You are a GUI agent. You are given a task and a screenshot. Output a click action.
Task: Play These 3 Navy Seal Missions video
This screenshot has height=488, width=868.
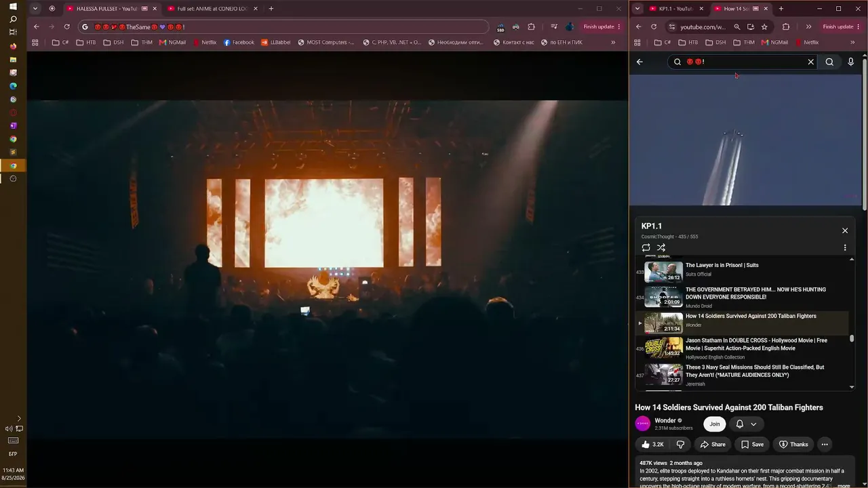[x=742, y=375]
